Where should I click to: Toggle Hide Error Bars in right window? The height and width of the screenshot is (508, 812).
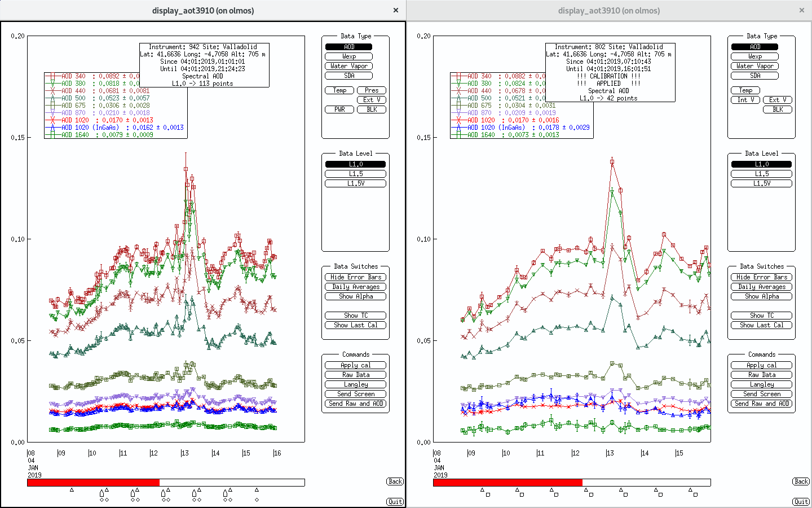click(761, 277)
